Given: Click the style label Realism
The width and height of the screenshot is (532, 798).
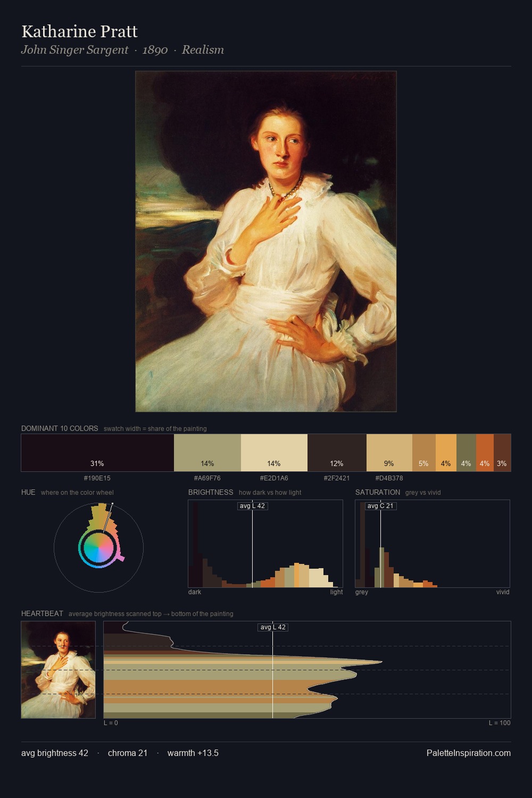Looking at the screenshot, I should (203, 50).
